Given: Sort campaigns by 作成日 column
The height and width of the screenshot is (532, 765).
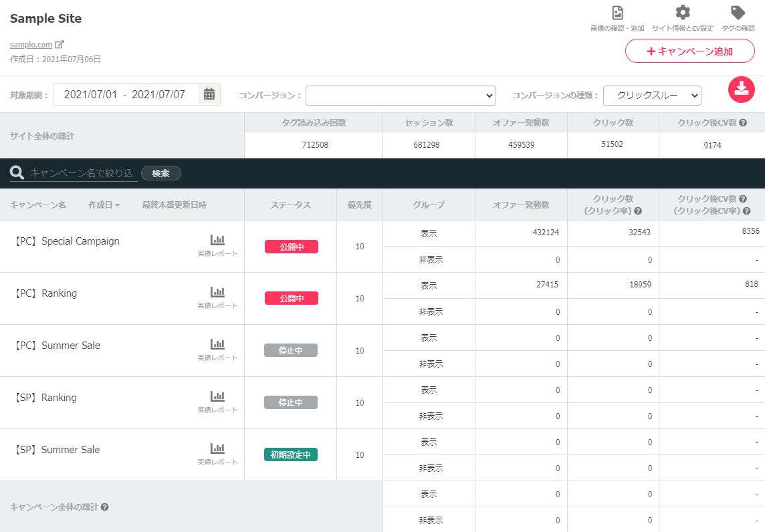Looking at the screenshot, I should pyautogui.click(x=104, y=205).
